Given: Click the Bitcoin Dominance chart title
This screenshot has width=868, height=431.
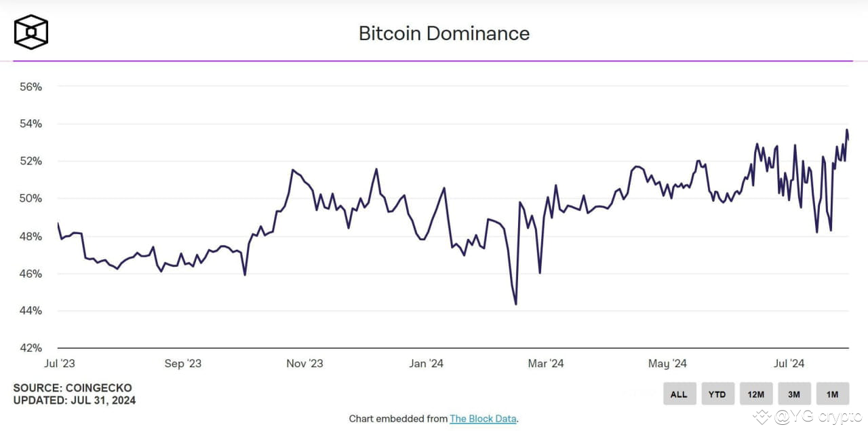Looking at the screenshot, I should click(x=443, y=33).
